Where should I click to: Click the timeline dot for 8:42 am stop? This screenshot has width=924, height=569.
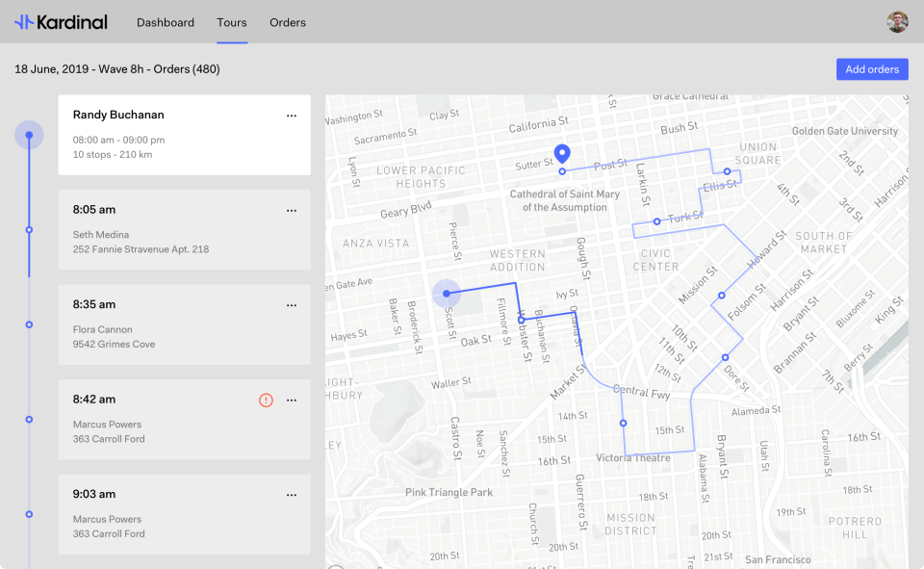point(29,420)
